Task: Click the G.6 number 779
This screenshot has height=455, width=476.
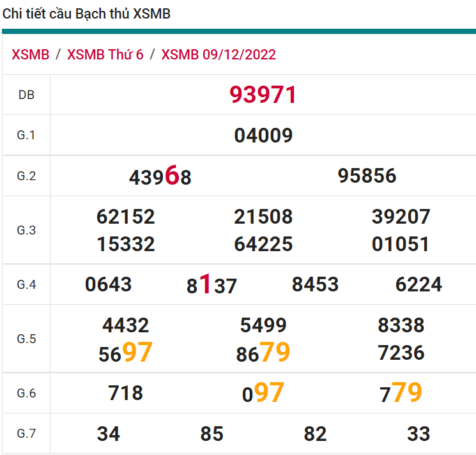Action: tap(401, 393)
